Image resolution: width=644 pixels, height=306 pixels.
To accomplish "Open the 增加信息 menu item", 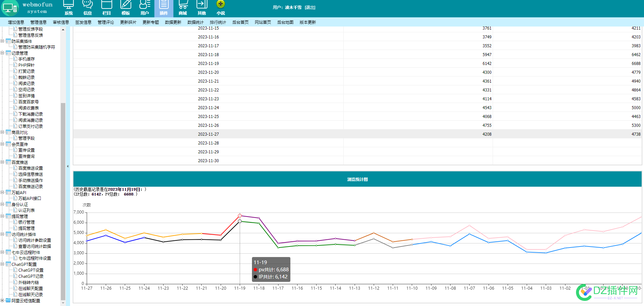I will click(16, 22).
